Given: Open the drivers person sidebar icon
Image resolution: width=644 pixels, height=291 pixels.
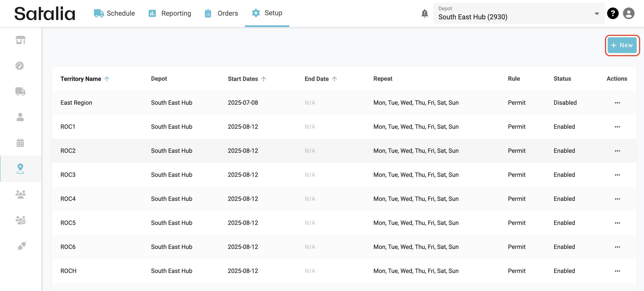Looking at the screenshot, I should click(x=20, y=117).
